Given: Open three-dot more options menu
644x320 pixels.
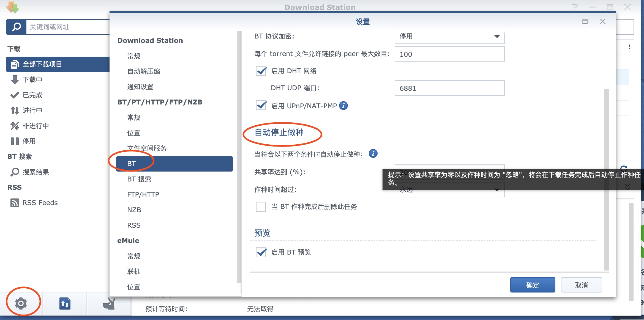Looking at the screenshot, I should pyautogui.click(x=630, y=47).
